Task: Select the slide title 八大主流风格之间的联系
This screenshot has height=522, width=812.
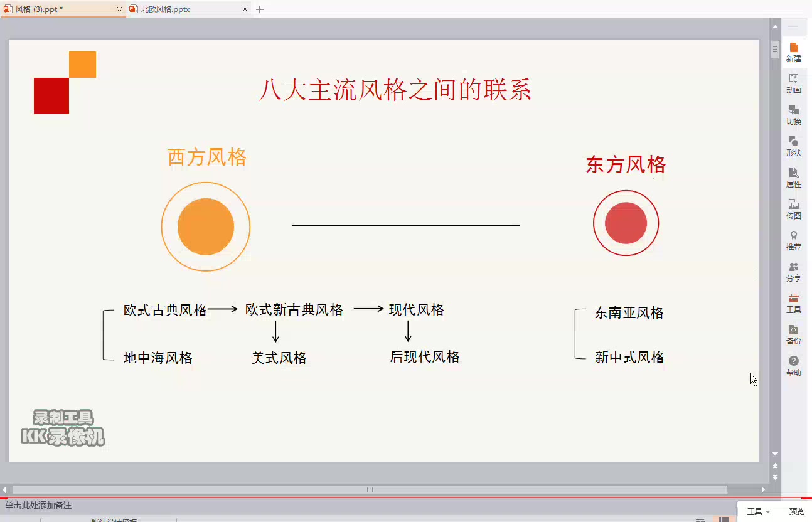Action: (395, 90)
